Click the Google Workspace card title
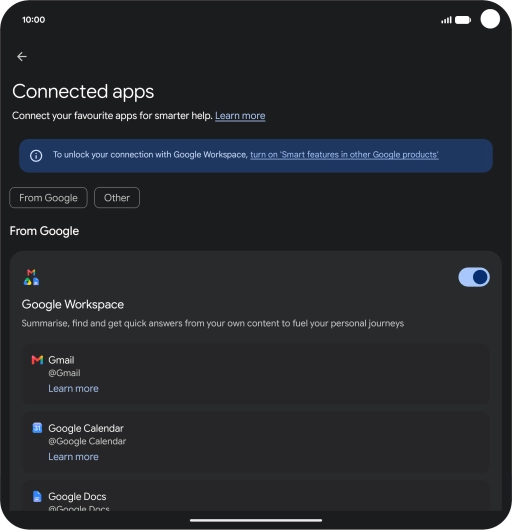The width and height of the screenshot is (512, 530). click(x=73, y=305)
